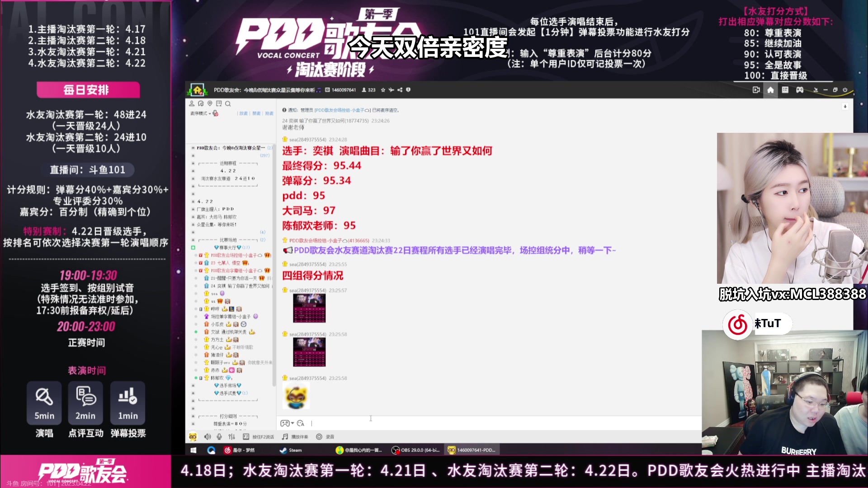
Task: Open the message board icon above channel tree
Action: [219, 103]
